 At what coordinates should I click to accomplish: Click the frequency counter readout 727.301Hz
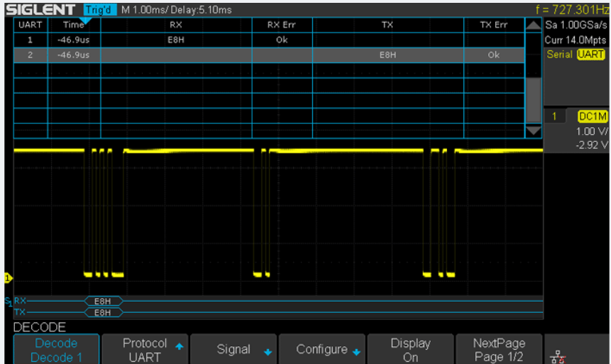pyautogui.click(x=573, y=9)
